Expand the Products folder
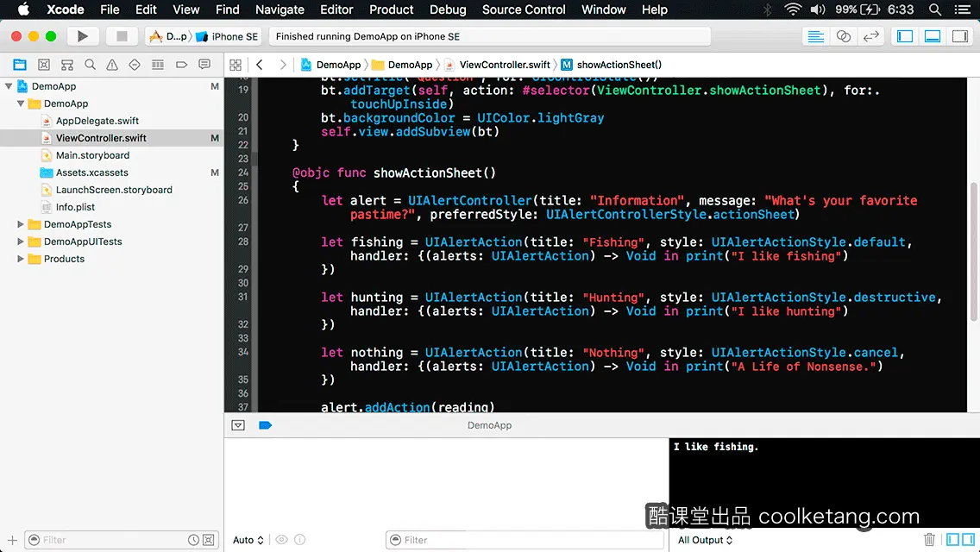This screenshot has width=980, height=552. [x=21, y=259]
